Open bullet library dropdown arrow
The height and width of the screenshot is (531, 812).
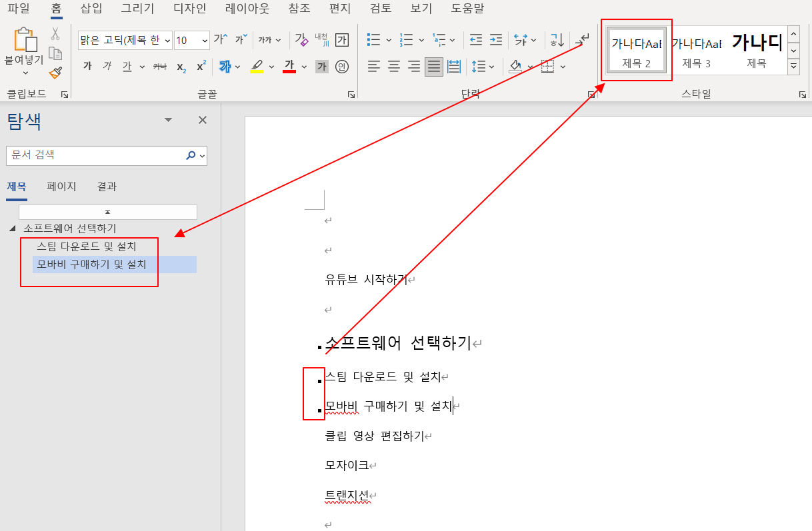389,40
